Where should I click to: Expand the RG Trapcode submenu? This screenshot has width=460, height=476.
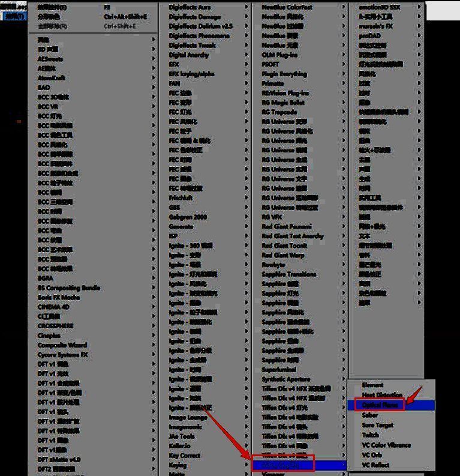click(x=279, y=112)
